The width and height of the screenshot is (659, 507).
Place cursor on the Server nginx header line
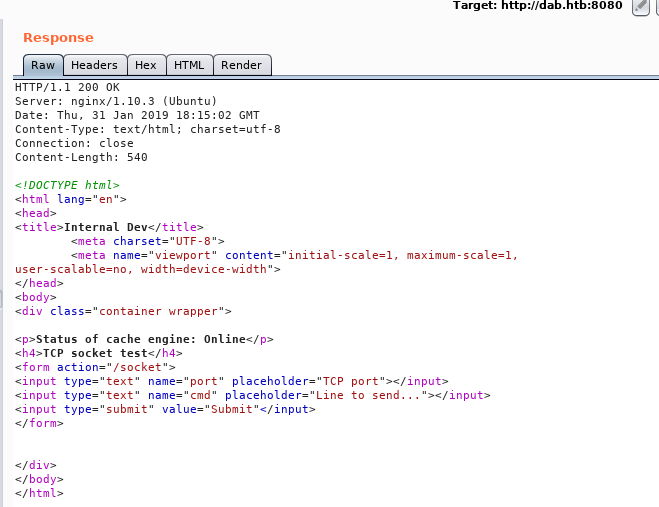(x=115, y=101)
